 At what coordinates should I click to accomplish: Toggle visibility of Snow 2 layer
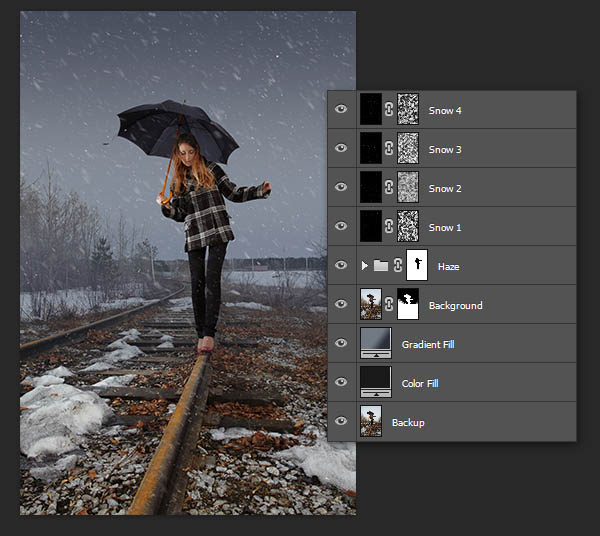coord(341,188)
